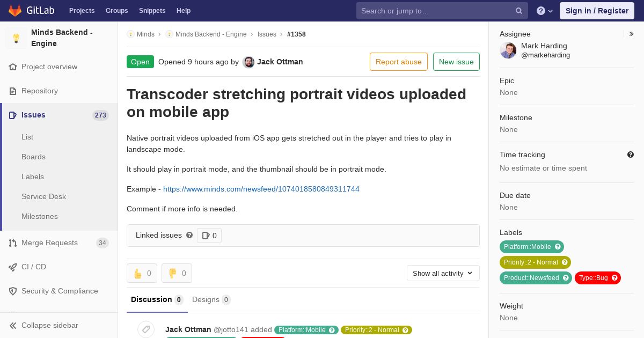
Task: Click Time tracking help icon
Action: pos(631,155)
